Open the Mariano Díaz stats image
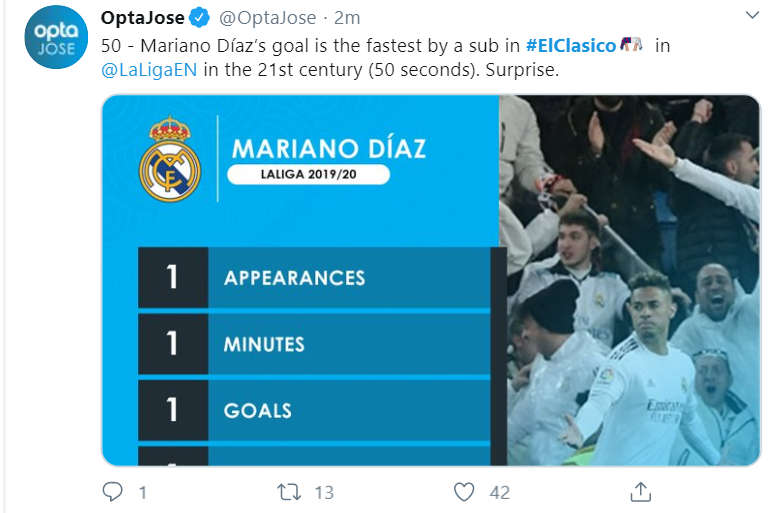780x513 pixels. [x=431, y=280]
